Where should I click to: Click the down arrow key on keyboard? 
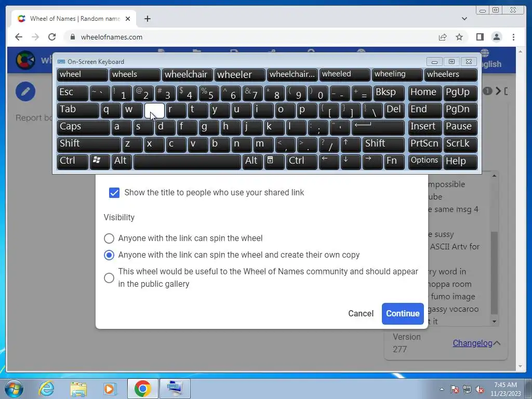[351, 162]
